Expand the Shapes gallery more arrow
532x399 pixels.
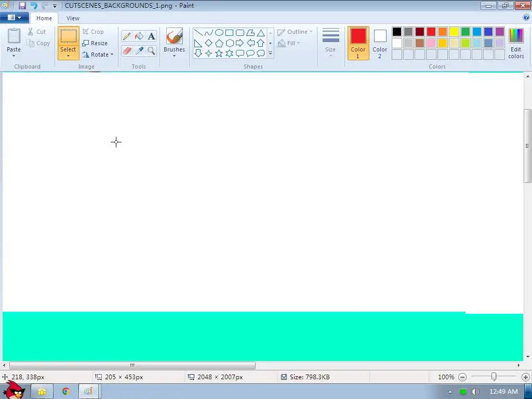click(270, 54)
